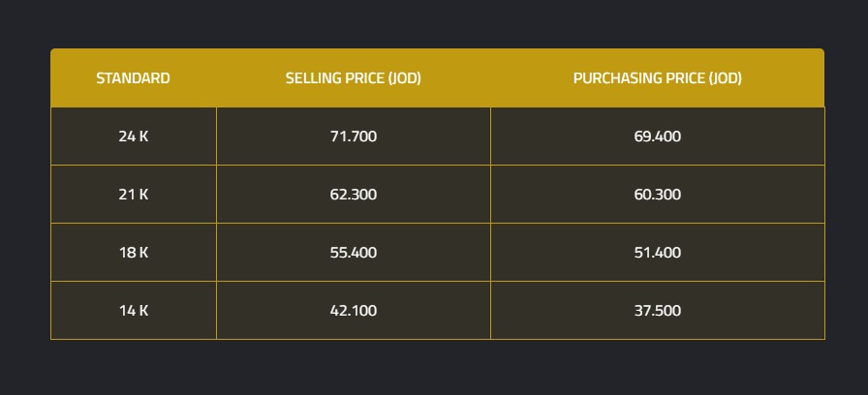Select the 24 K standard cell
The image size is (868, 395).
point(133,137)
